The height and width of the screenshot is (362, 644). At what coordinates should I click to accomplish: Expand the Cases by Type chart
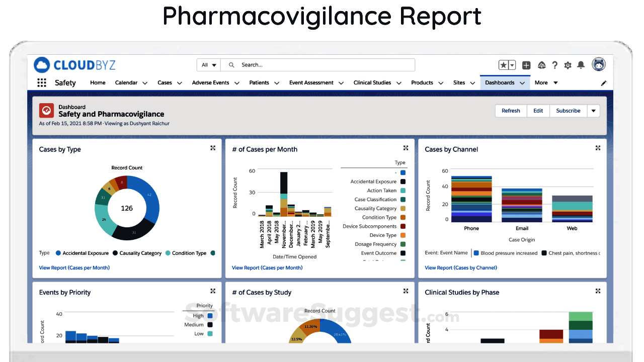coord(213,148)
